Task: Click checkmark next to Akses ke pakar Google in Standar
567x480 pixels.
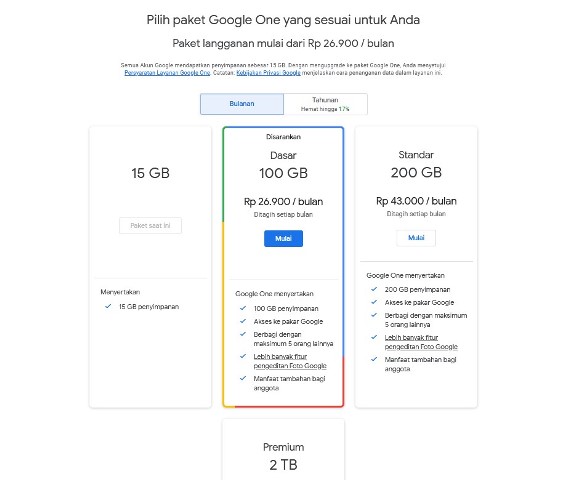Action: point(374,302)
